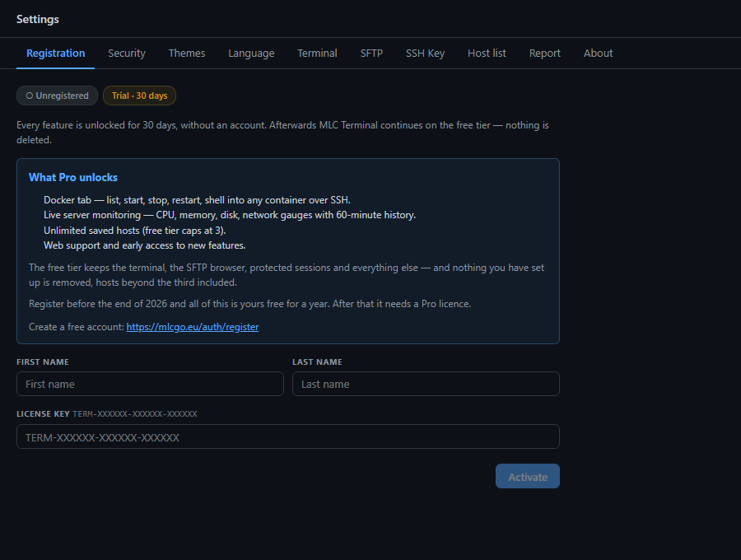Image resolution: width=741 pixels, height=560 pixels.
Task: Click the LAST NAME field label
Action: [x=317, y=362]
